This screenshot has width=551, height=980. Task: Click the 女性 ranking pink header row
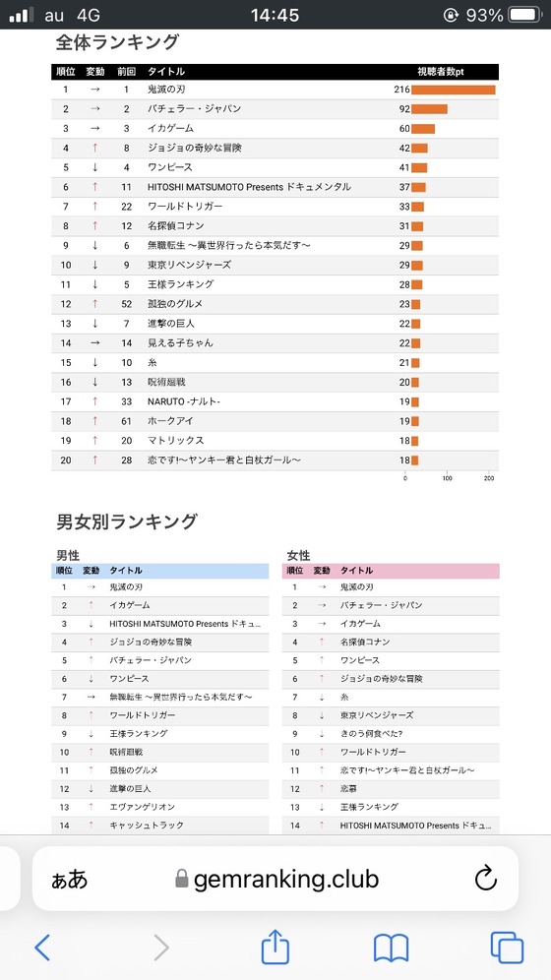(x=391, y=571)
